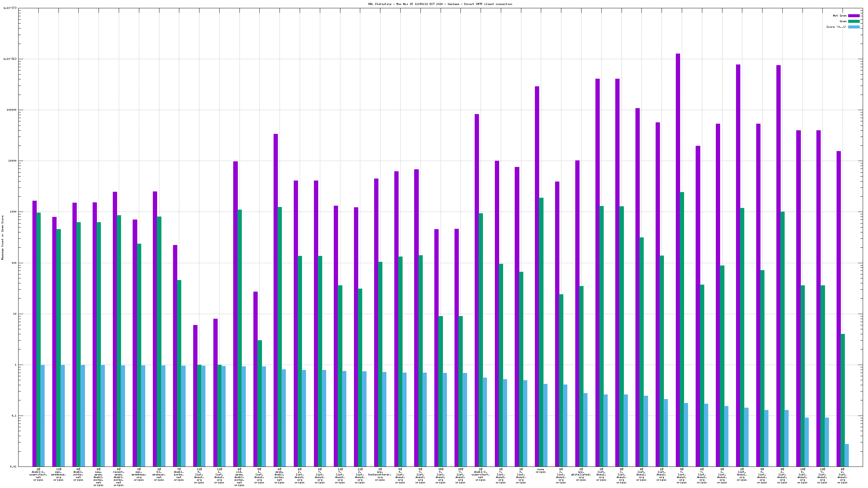Click the 'dnsbl-2.uceprotect.net origin' axis label

(x=38, y=474)
